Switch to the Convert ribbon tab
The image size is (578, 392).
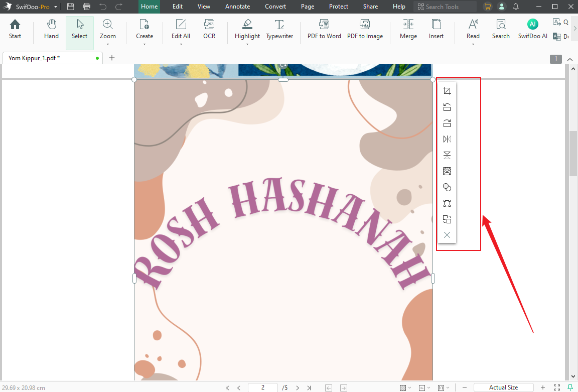tap(275, 7)
